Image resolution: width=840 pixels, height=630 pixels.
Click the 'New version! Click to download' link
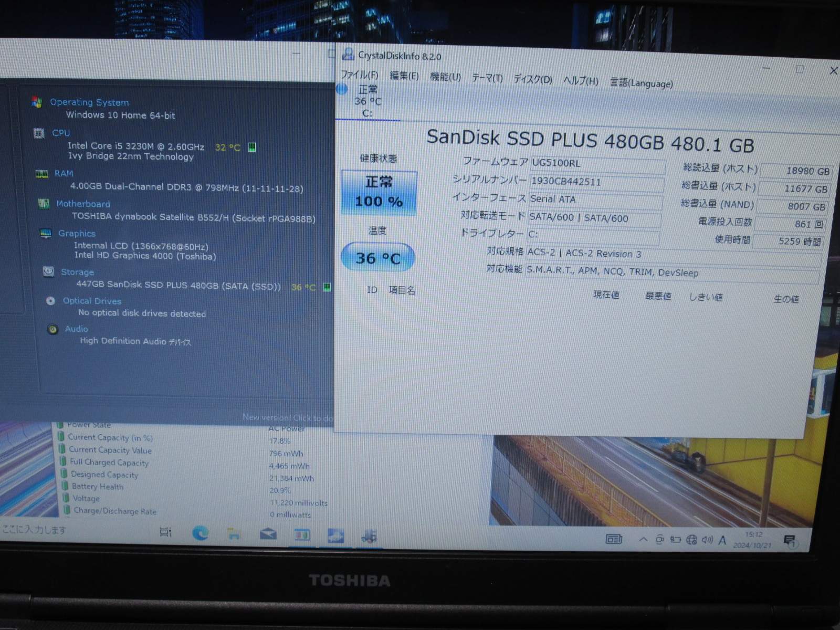point(287,417)
